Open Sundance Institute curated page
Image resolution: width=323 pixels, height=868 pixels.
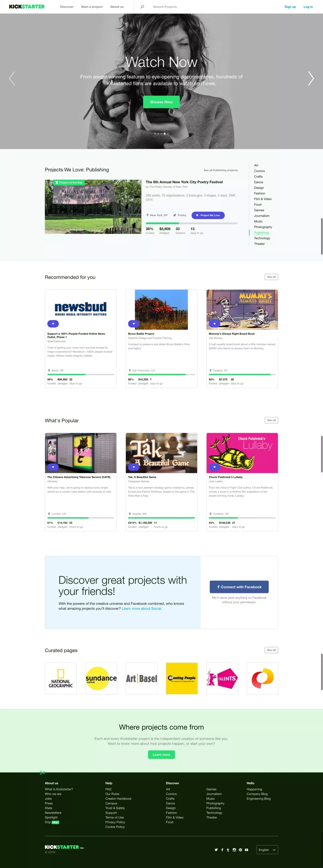tap(101, 678)
